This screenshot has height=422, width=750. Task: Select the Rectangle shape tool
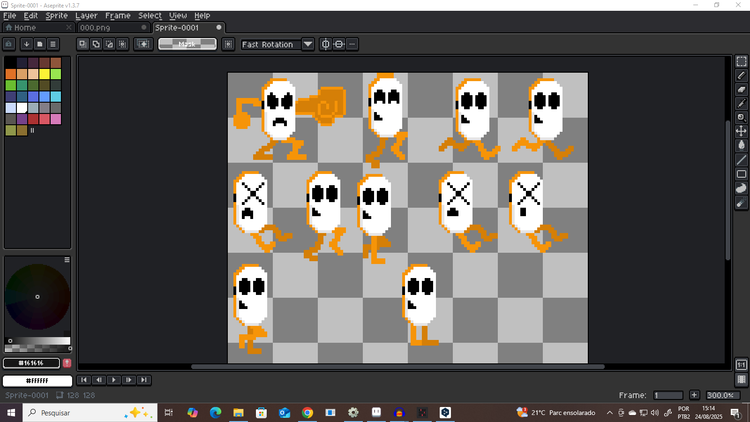741,174
